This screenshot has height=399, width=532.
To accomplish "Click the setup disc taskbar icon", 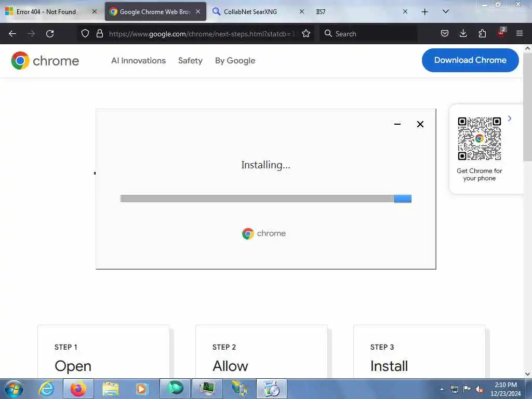I will click(x=271, y=389).
